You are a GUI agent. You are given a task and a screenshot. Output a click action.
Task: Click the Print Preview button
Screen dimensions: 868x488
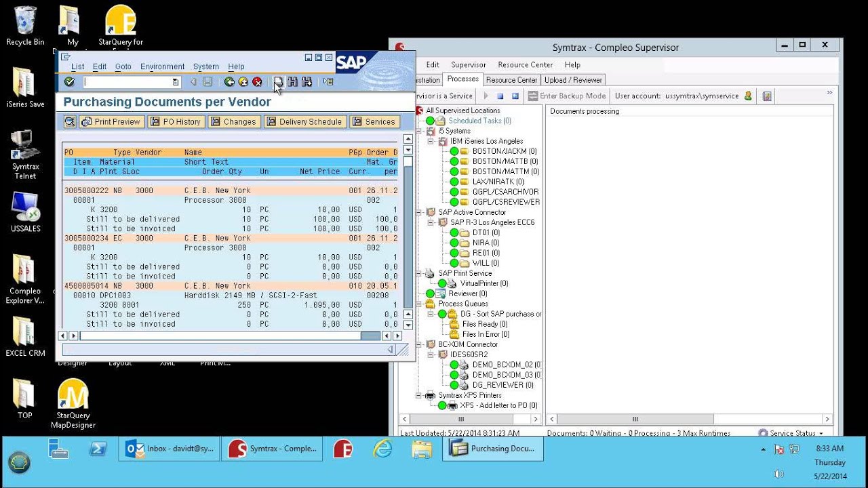click(111, 122)
